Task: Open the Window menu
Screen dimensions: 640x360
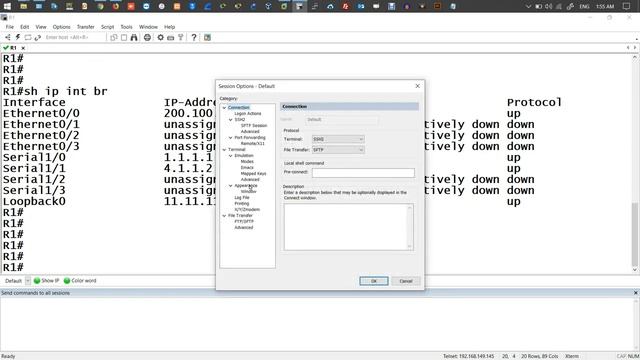Action: [148, 27]
